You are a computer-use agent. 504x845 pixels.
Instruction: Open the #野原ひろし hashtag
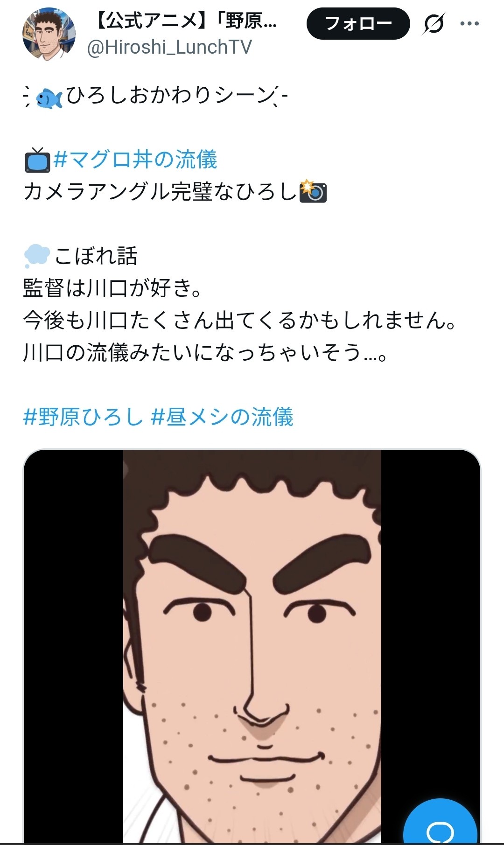click(x=83, y=417)
